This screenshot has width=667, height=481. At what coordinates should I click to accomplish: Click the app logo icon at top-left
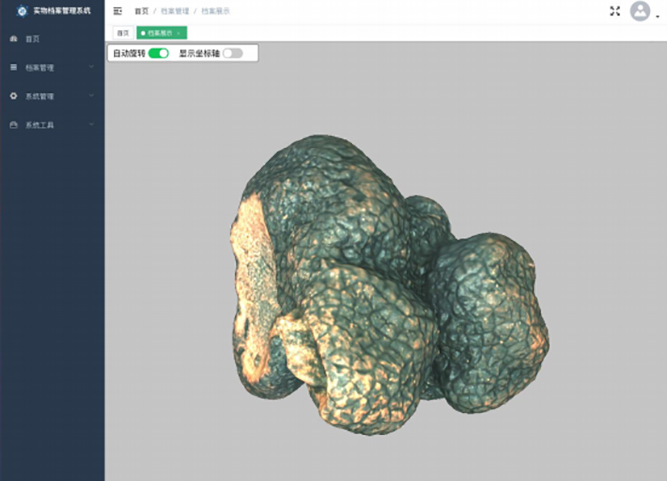tap(22, 11)
